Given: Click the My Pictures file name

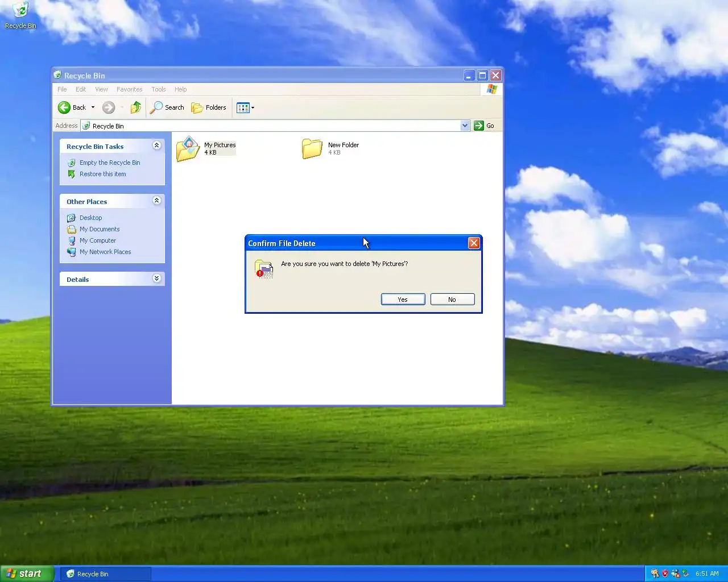Looking at the screenshot, I should (x=220, y=145).
